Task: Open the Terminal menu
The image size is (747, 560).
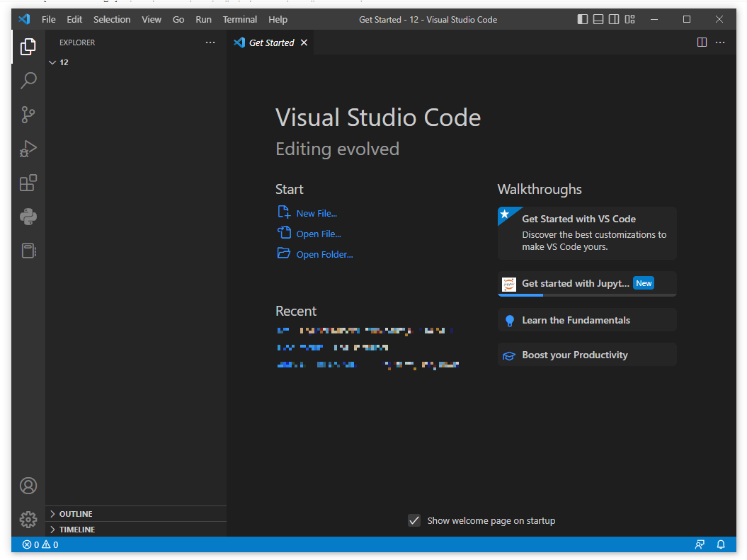Action: click(239, 20)
